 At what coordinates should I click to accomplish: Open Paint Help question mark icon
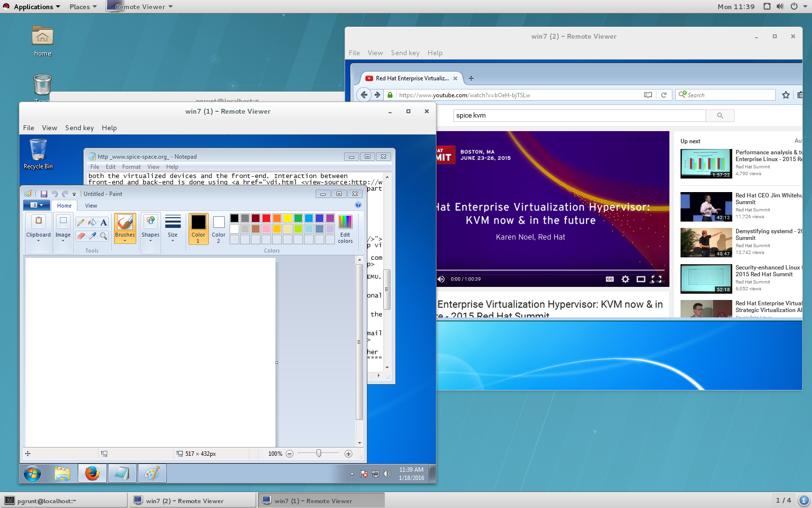(358, 205)
